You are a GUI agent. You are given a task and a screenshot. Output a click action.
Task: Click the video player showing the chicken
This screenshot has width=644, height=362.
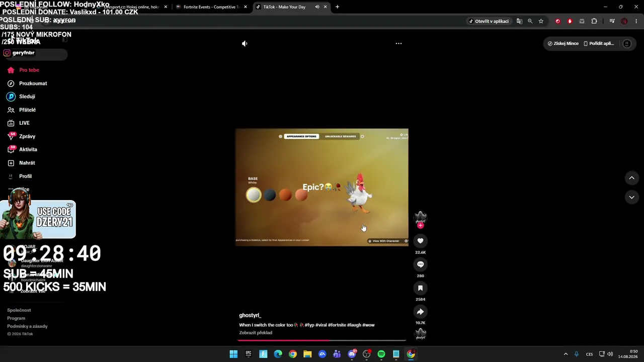[x=322, y=187]
